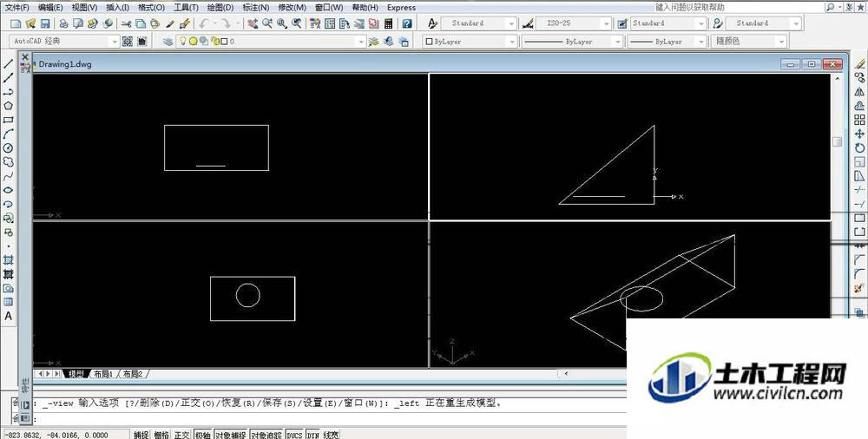
Task: Select the Spline draw tool
Action: [9, 176]
